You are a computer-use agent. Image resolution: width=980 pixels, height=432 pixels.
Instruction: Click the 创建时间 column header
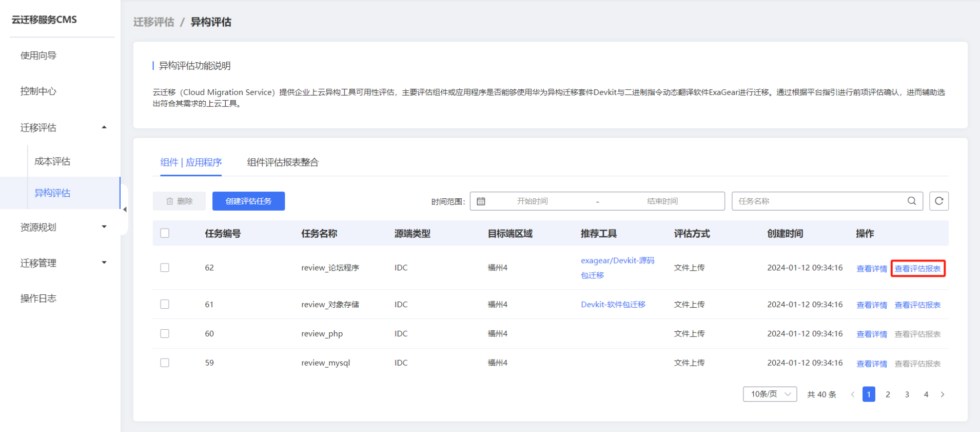pos(785,234)
